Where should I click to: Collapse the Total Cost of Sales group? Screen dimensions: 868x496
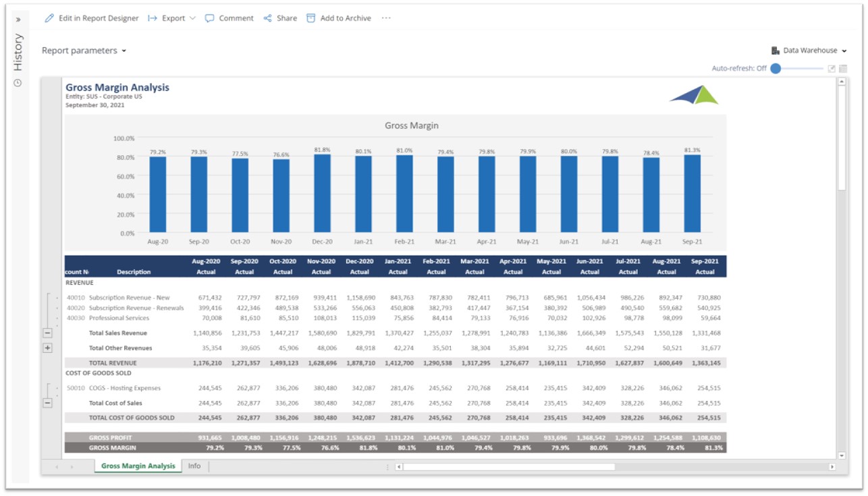click(x=47, y=403)
